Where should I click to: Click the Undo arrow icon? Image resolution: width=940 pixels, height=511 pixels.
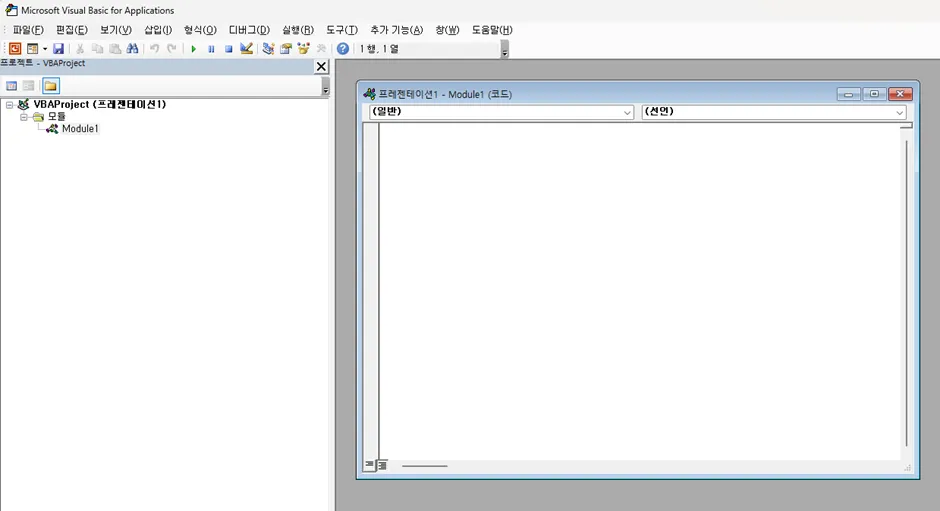(x=155, y=49)
